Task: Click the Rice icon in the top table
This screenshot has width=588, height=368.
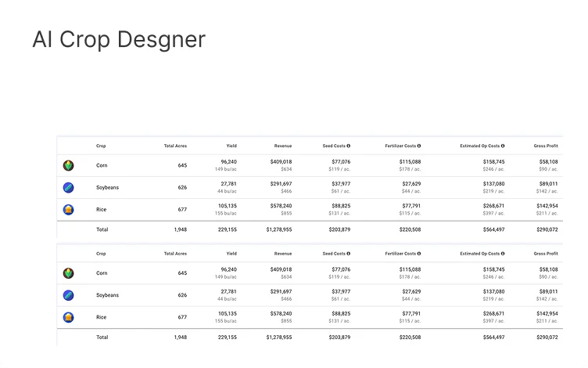Action: click(x=68, y=210)
